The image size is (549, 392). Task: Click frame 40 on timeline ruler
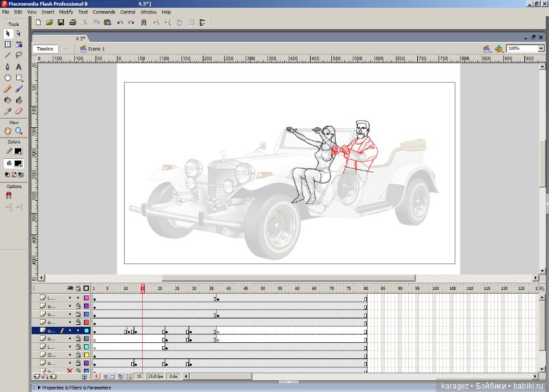(x=228, y=288)
